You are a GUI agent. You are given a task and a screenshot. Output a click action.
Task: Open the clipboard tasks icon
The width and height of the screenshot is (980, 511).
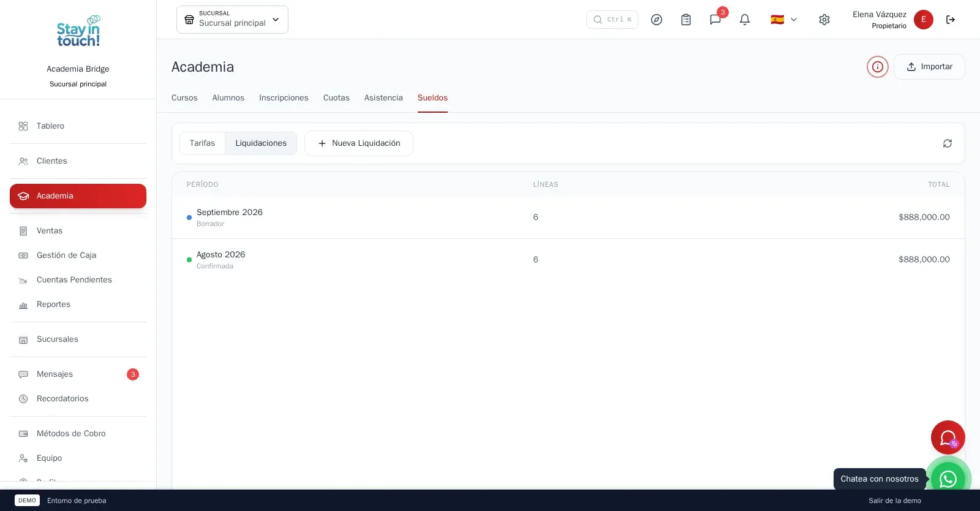(x=686, y=20)
